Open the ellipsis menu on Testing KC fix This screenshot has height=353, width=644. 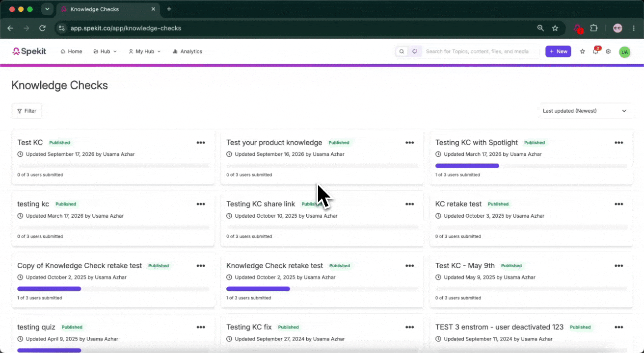coord(410,327)
